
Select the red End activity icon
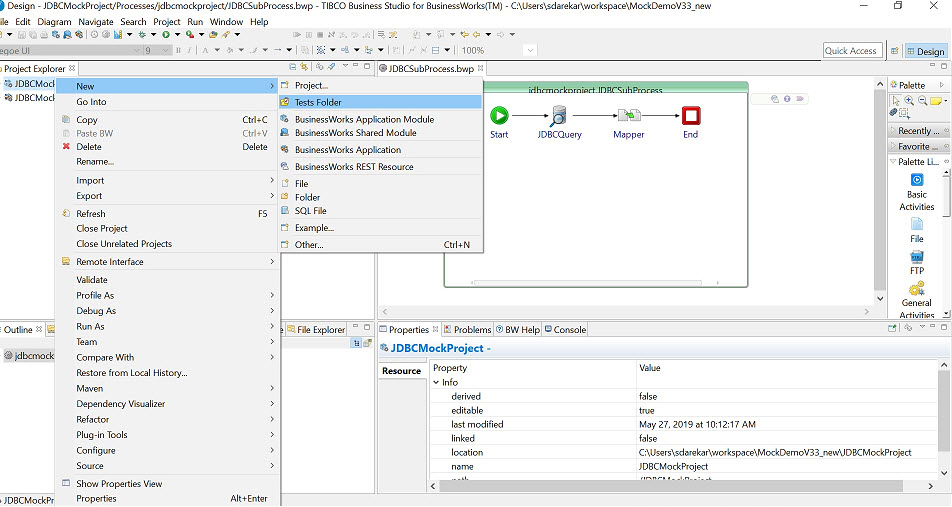(x=690, y=116)
